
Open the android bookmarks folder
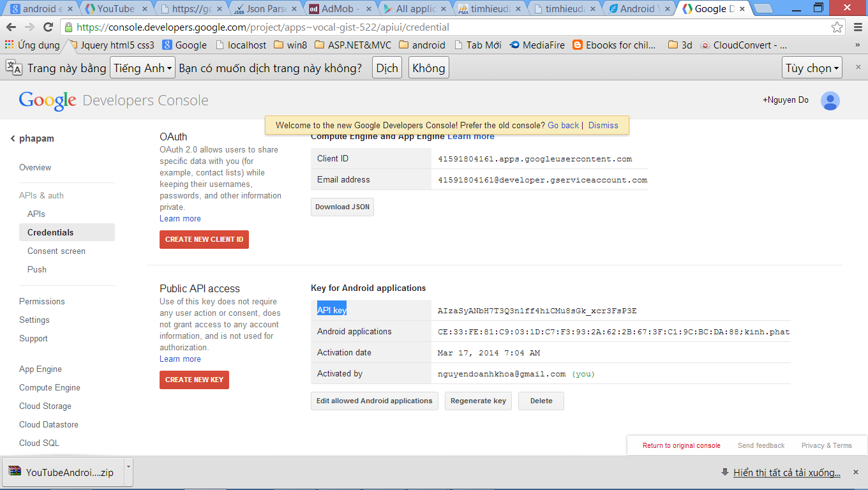click(422, 45)
